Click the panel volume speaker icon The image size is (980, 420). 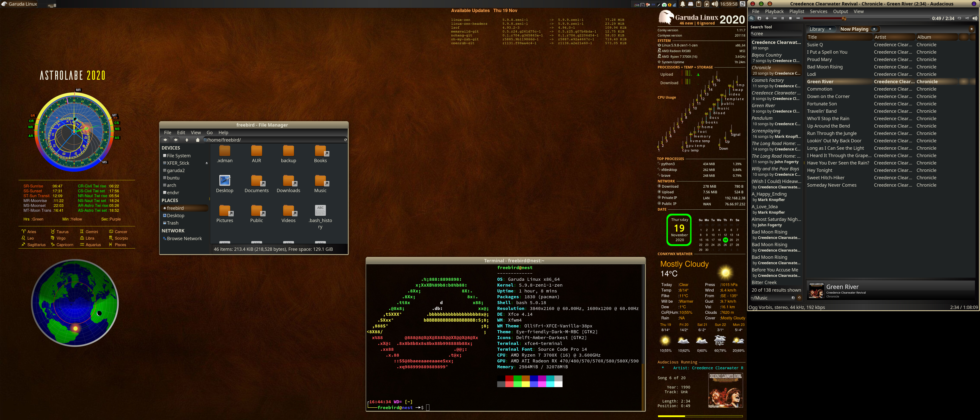[715, 4]
